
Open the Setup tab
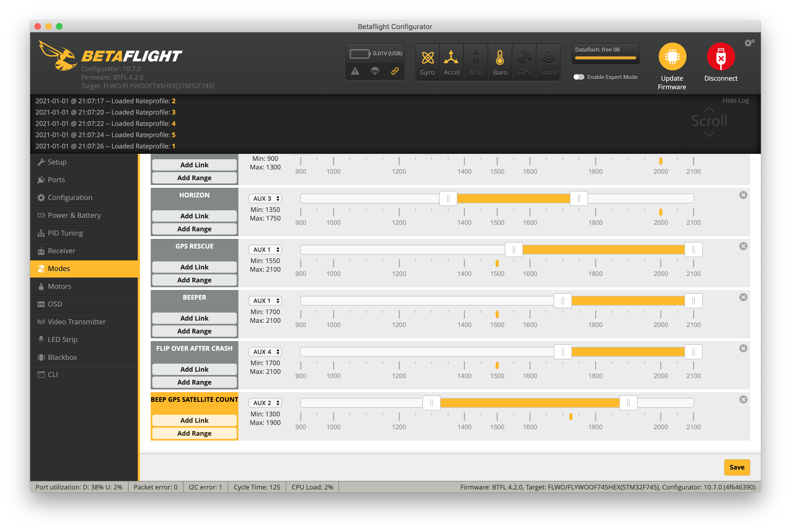(x=84, y=162)
